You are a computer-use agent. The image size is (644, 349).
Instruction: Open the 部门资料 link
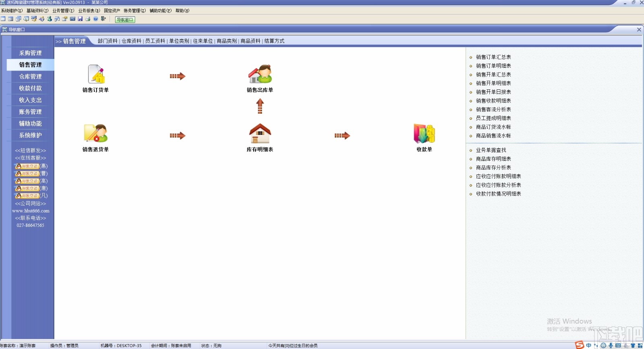pyautogui.click(x=107, y=41)
